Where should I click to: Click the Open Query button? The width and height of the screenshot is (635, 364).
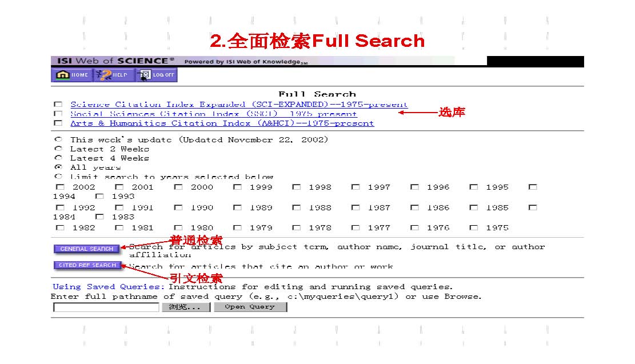250,307
